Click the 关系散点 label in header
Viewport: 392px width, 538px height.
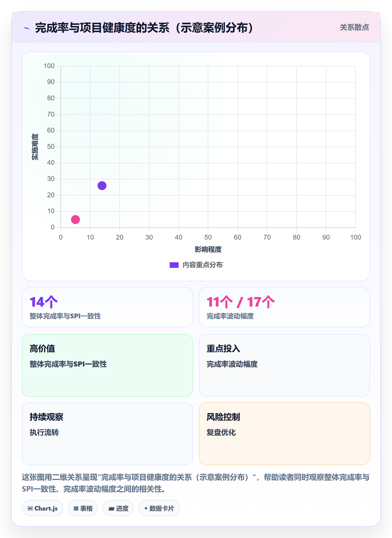pos(354,27)
